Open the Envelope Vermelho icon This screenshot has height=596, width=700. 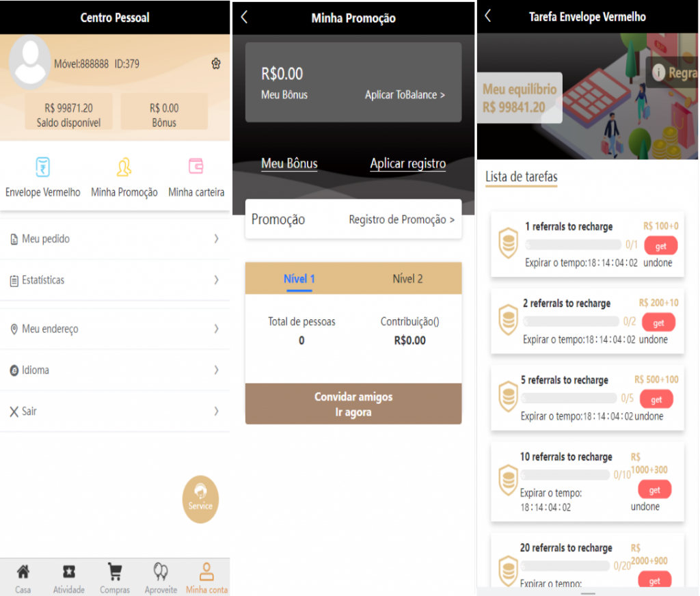pos(42,167)
